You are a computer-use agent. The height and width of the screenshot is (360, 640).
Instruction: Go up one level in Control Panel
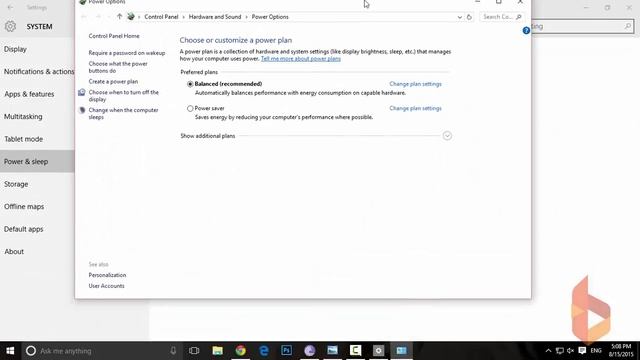tap(119, 17)
